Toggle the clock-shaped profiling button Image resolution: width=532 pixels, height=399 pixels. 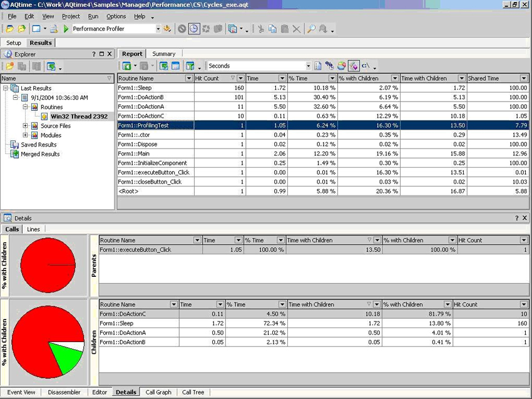(x=194, y=29)
